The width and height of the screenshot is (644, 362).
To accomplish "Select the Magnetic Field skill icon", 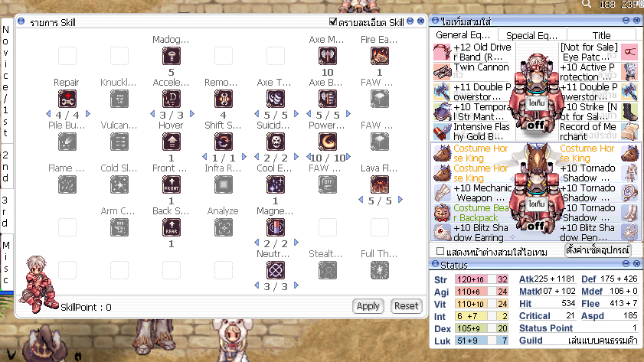I will click(x=275, y=227).
